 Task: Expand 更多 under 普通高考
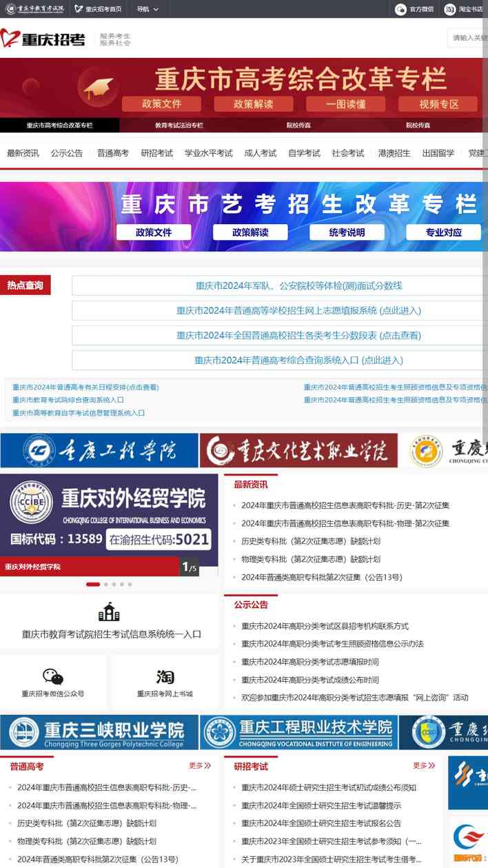(x=200, y=765)
